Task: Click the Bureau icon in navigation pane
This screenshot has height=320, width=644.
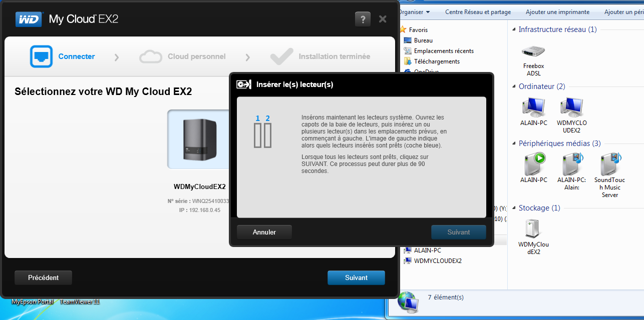Action: pos(408,40)
